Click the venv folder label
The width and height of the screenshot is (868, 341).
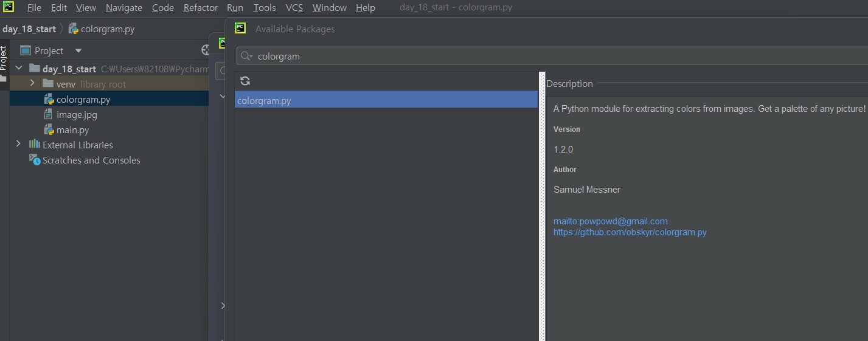[66, 84]
